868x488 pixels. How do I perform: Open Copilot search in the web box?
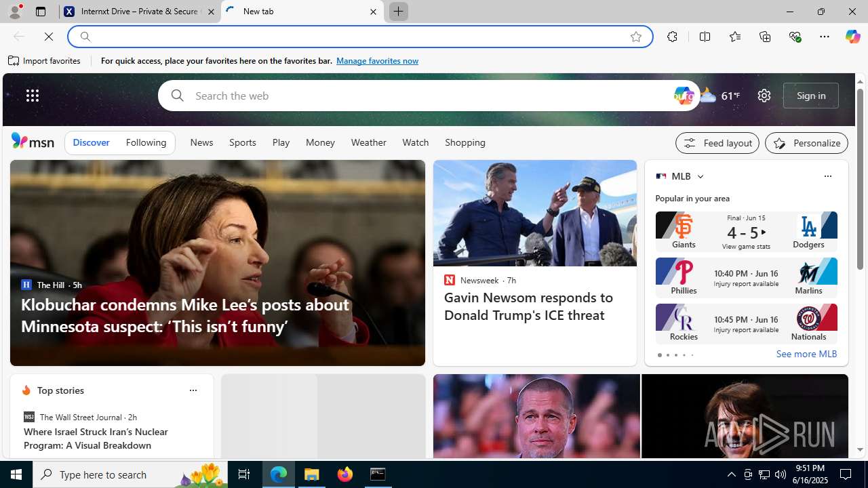(x=684, y=96)
